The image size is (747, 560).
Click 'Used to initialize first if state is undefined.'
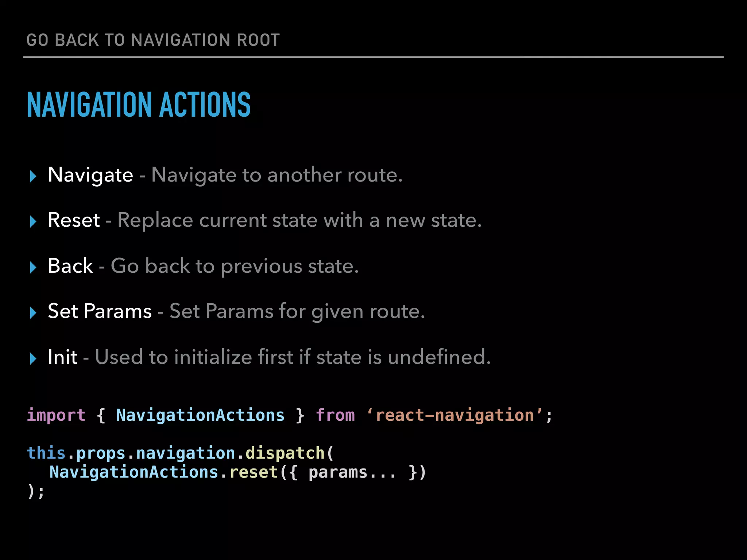coord(293,357)
